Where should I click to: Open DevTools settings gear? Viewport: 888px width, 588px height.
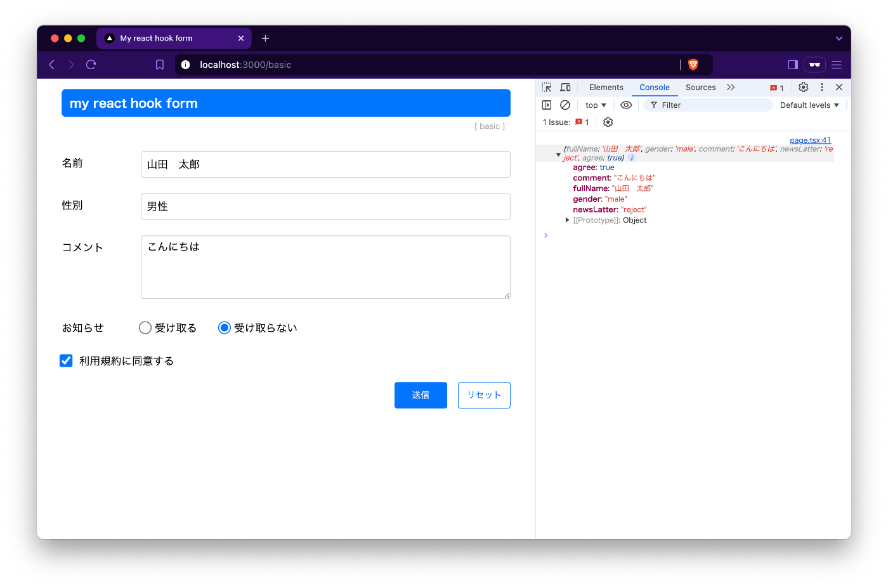[x=804, y=88]
